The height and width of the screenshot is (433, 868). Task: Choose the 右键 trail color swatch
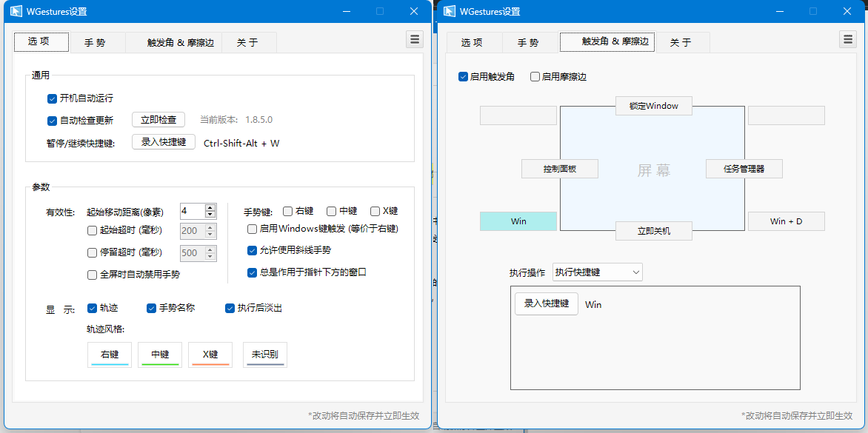(x=110, y=355)
